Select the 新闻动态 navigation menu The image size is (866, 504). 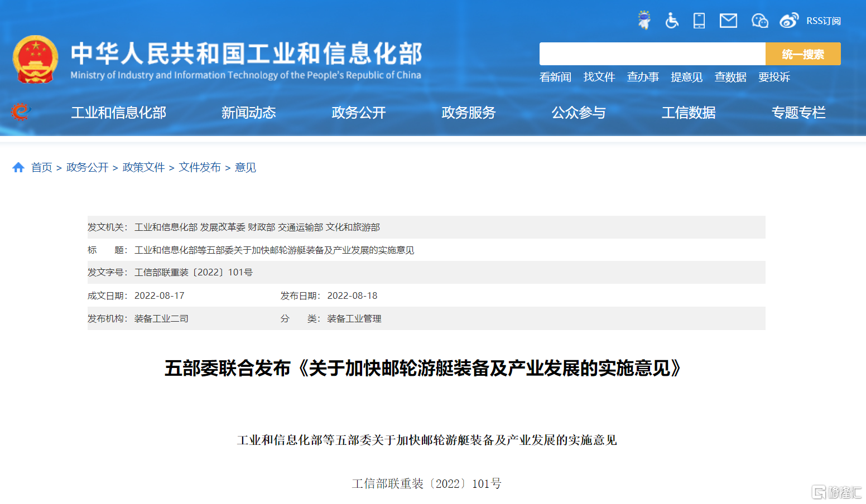click(249, 113)
